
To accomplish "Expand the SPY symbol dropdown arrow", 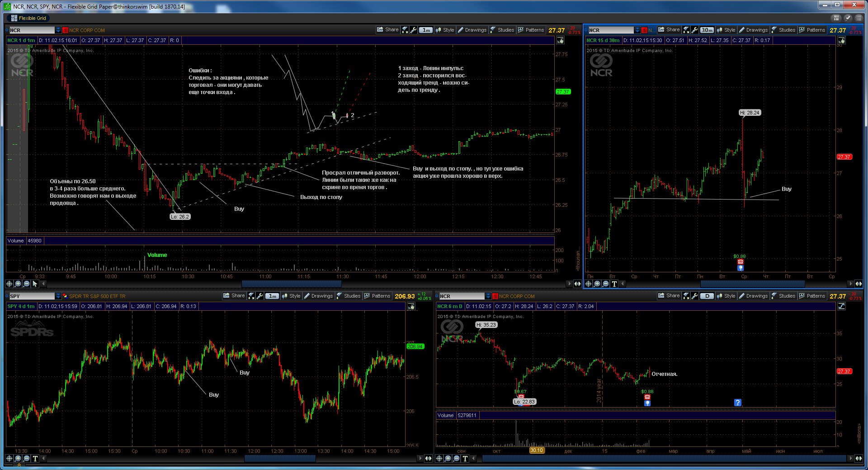I will pyautogui.click(x=58, y=296).
